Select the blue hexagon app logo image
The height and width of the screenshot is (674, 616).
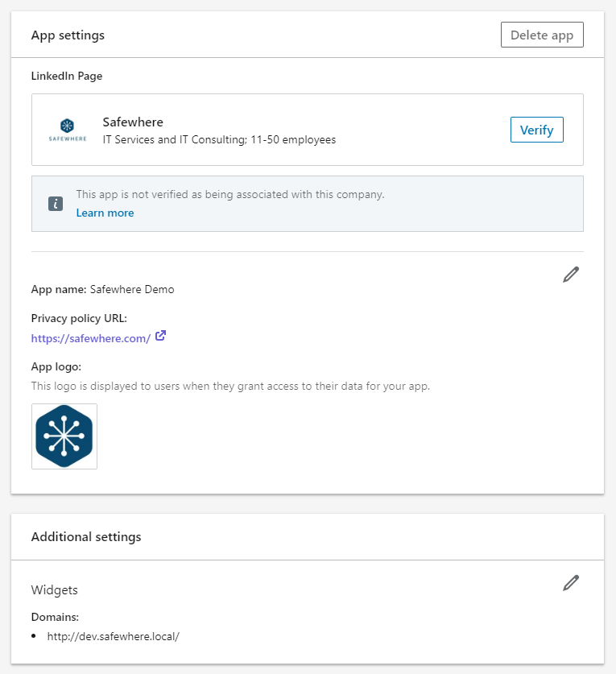64,436
